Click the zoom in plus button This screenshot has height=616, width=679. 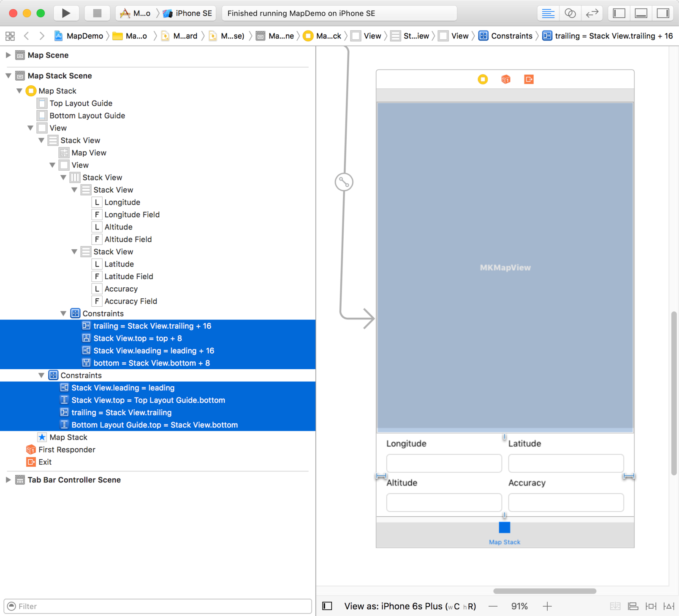tap(547, 606)
